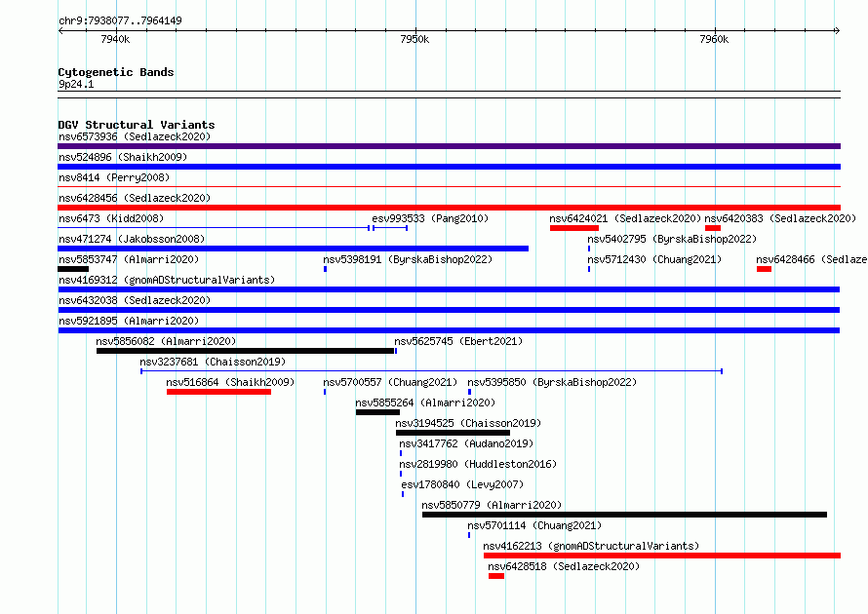The height and width of the screenshot is (614, 868).
Task: Select the Cytogenetic Bands track title
Action: 116,72
